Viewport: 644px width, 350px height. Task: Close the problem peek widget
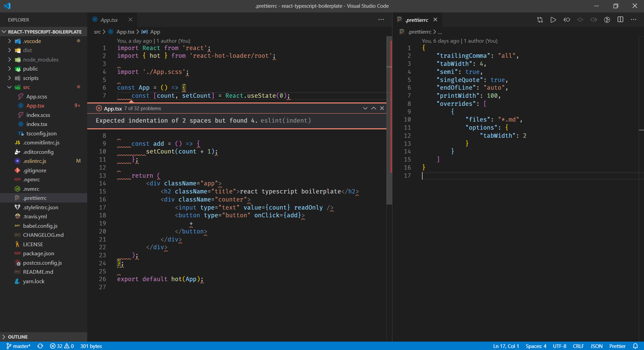382,108
